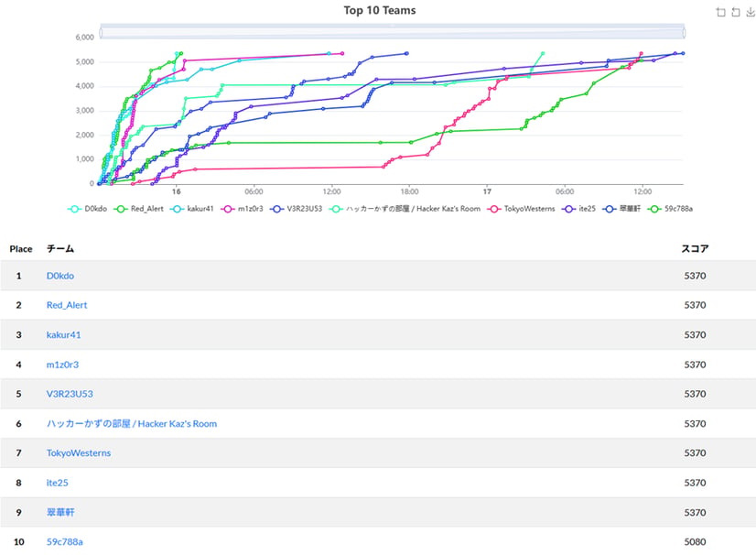Click the 18:00 x-axis label
Viewport: 756px width, 555px height.
pyautogui.click(x=409, y=191)
